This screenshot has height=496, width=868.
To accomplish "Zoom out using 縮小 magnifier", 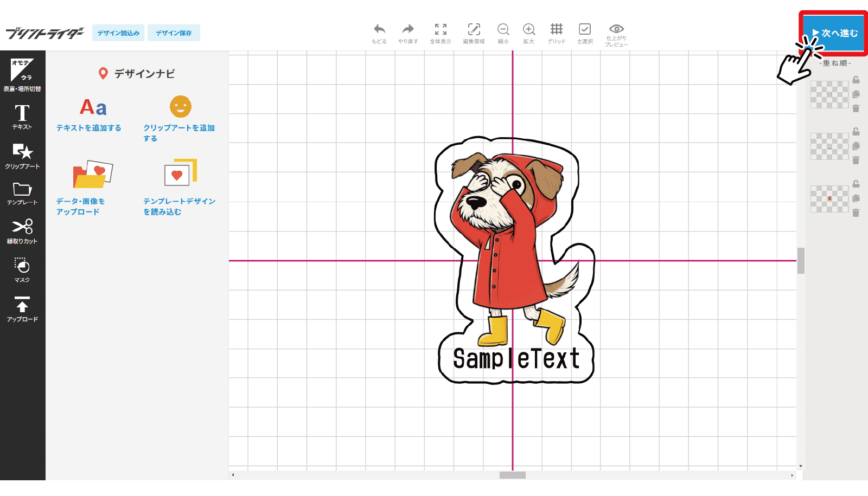I will [x=503, y=30].
